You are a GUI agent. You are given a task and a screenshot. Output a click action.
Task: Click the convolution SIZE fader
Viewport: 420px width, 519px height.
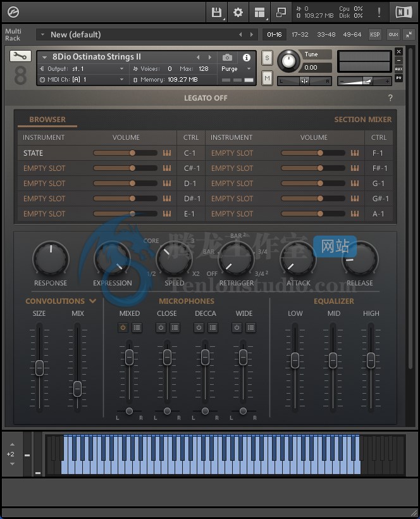[x=39, y=367]
